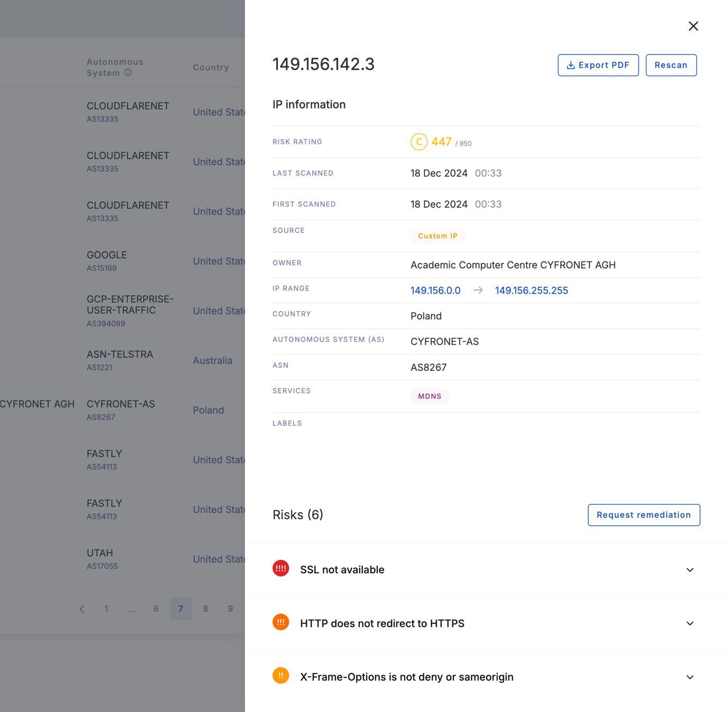Select page 7 in pagination
Screen dimensions: 728x712
[181, 609]
